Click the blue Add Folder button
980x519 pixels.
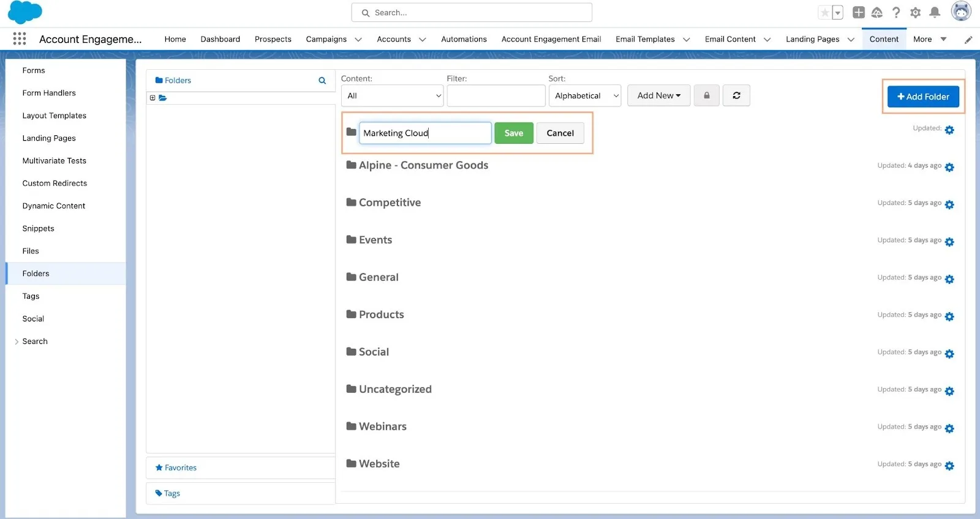pyautogui.click(x=923, y=97)
